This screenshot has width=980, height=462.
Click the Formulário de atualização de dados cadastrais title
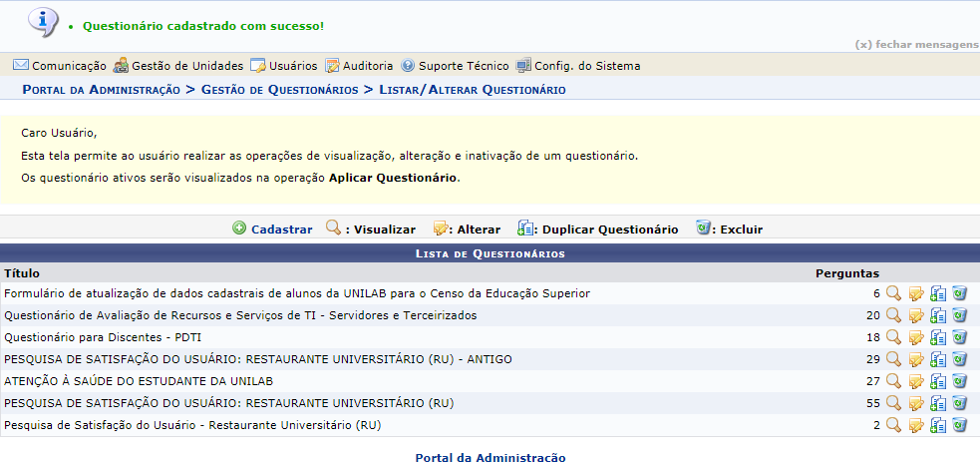click(297, 293)
